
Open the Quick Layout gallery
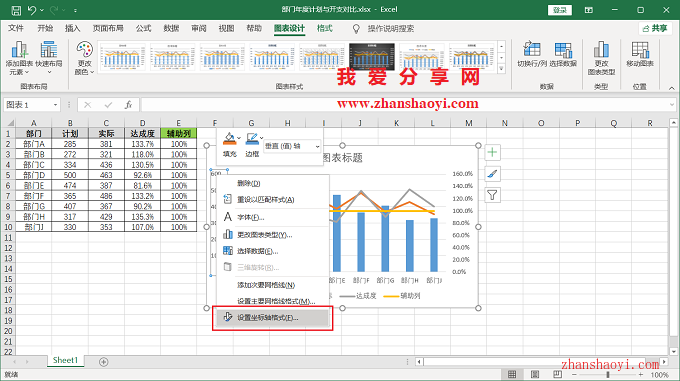49,58
